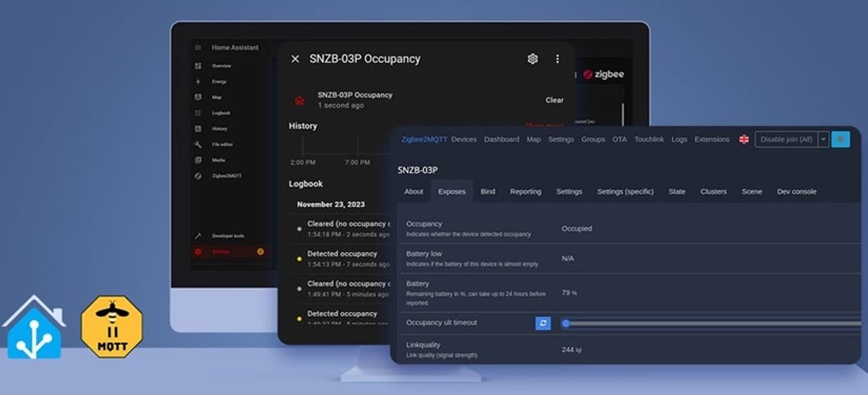
Task: Select the Dev console tab
Action: pos(796,191)
